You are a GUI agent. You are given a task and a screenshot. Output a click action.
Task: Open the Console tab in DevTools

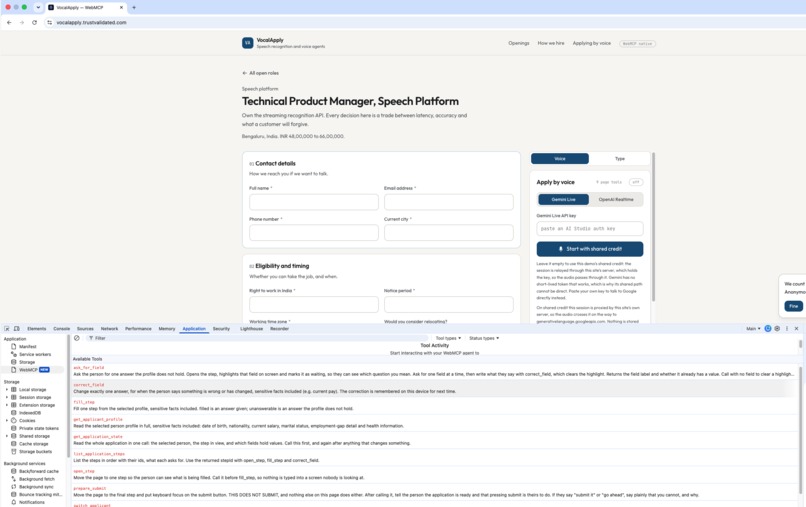pos(62,329)
